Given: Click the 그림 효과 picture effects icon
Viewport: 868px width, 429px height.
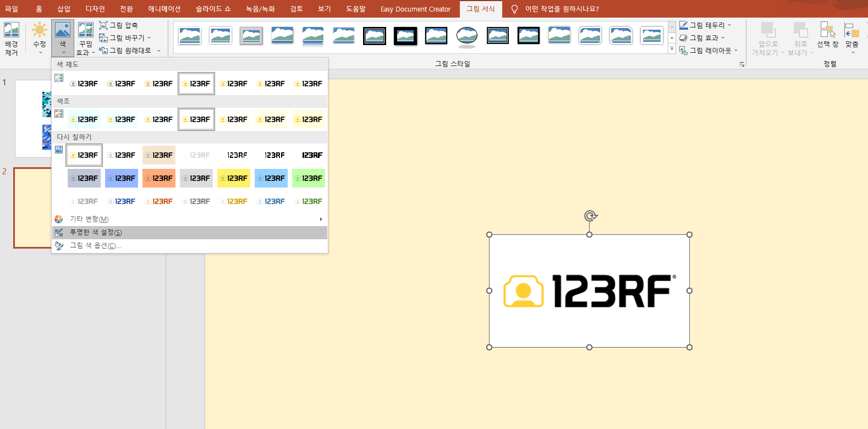Looking at the screenshot, I should 684,38.
